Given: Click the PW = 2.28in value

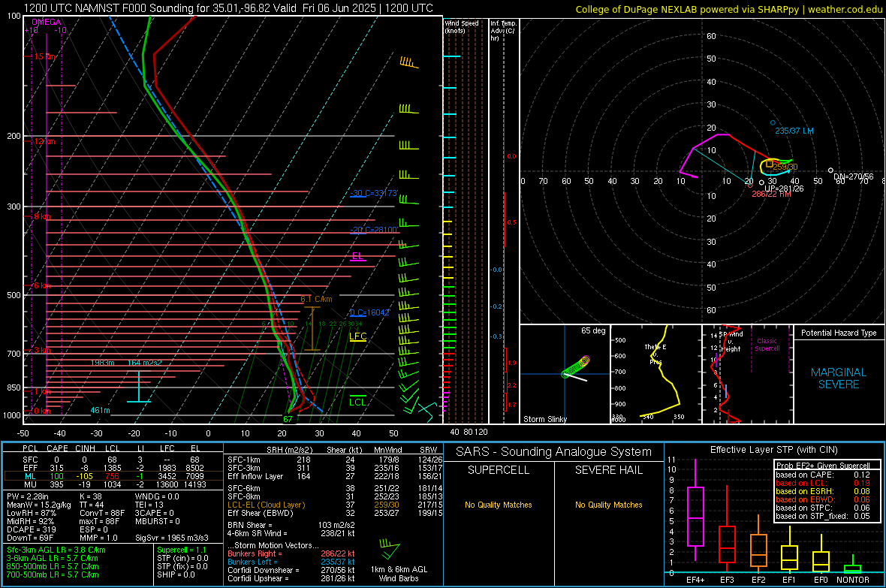Looking at the screenshot, I should 28,496.
